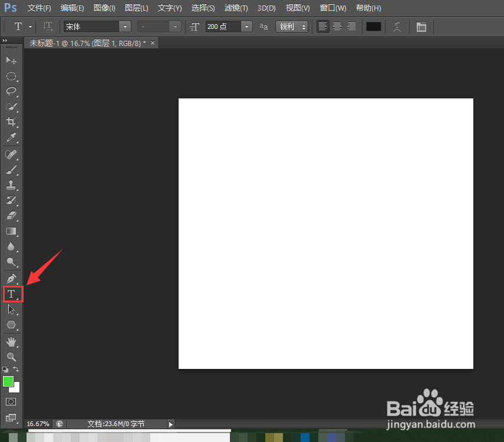504x442 pixels.
Task: Select the History Brush tool
Action: [11, 200]
